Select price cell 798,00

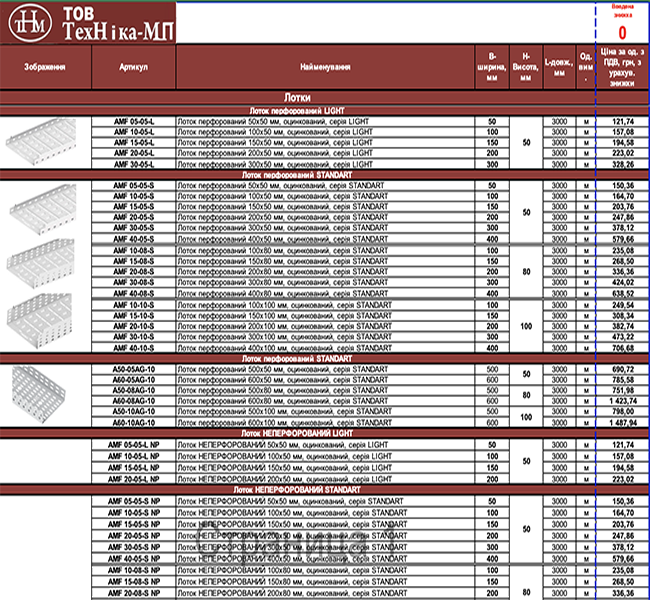coord(623,411)
